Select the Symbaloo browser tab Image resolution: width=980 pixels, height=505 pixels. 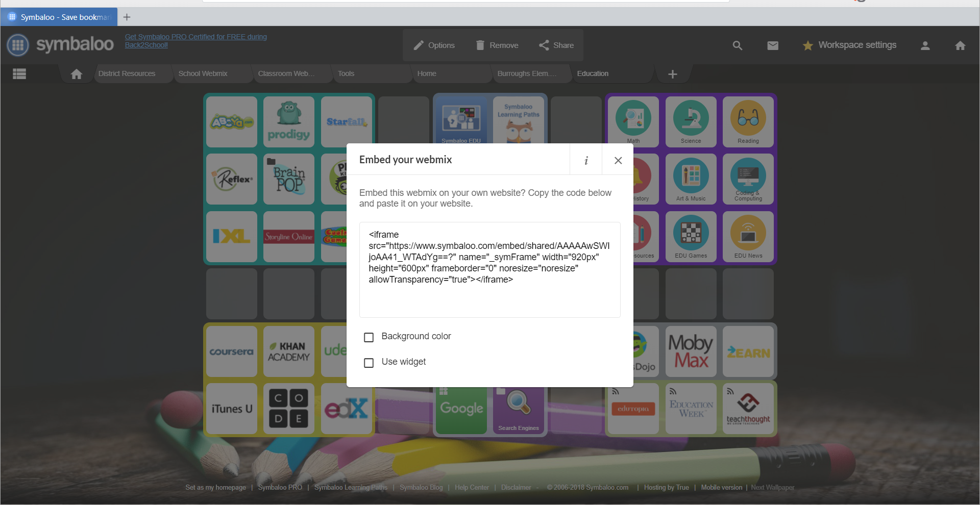tap(59, 17)
